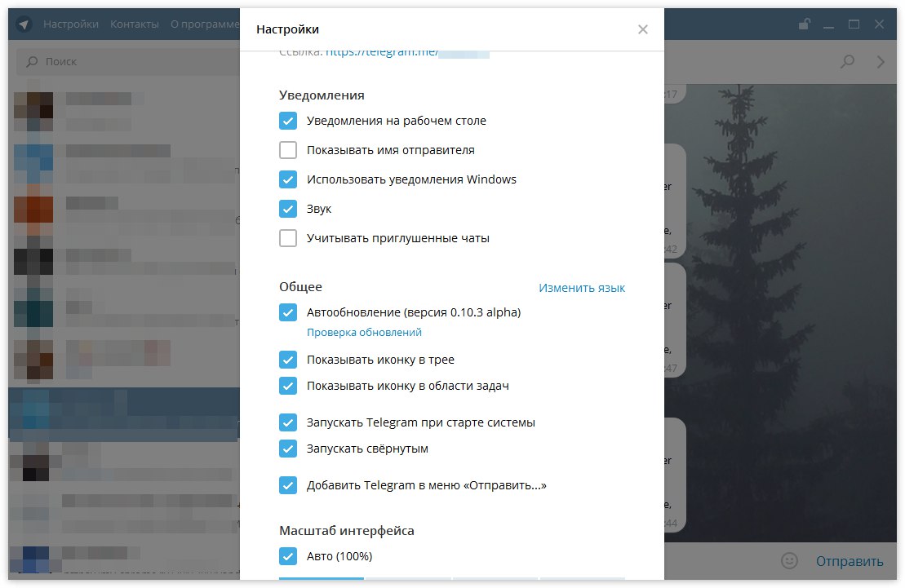Open the telegram.me profile link

(x=407, y=52)
